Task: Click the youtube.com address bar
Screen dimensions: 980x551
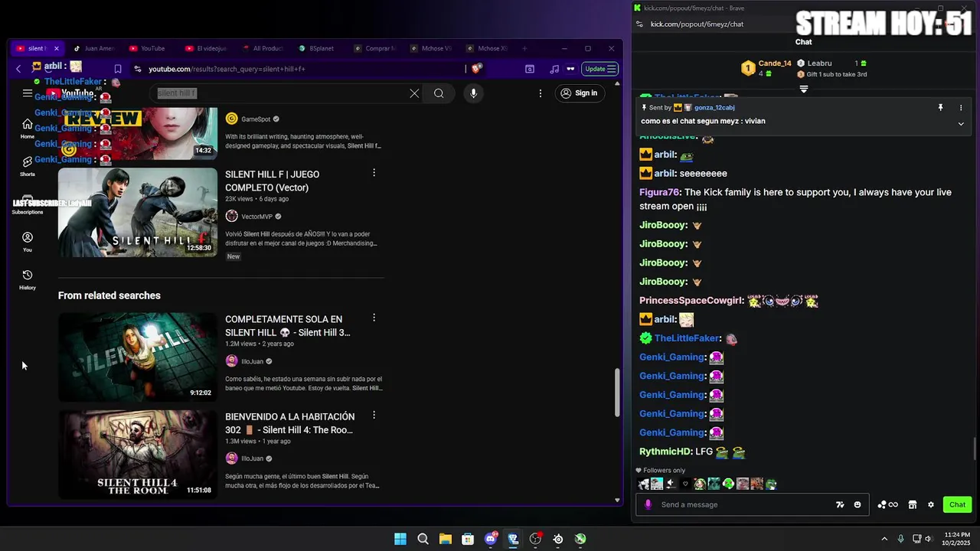Action: [299, 69]
